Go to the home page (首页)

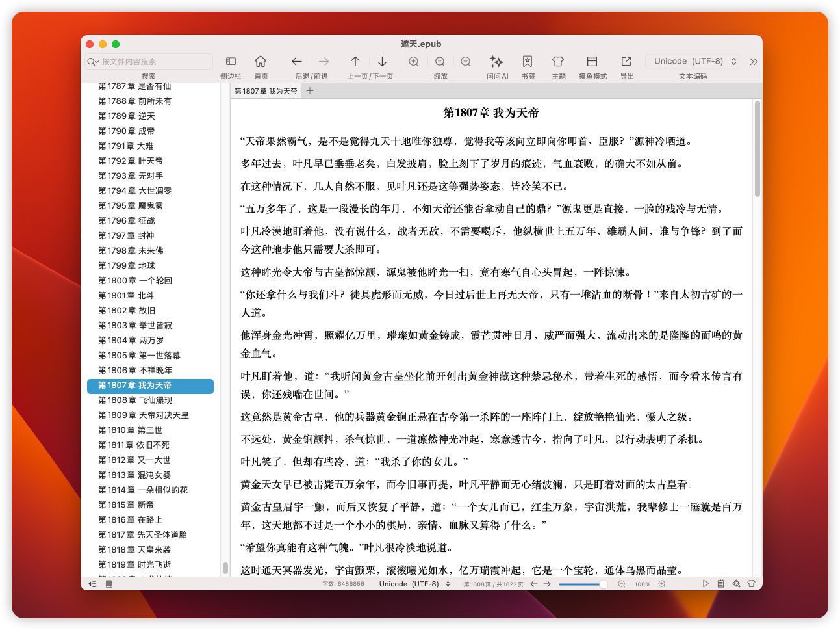[x=261, y=62]
